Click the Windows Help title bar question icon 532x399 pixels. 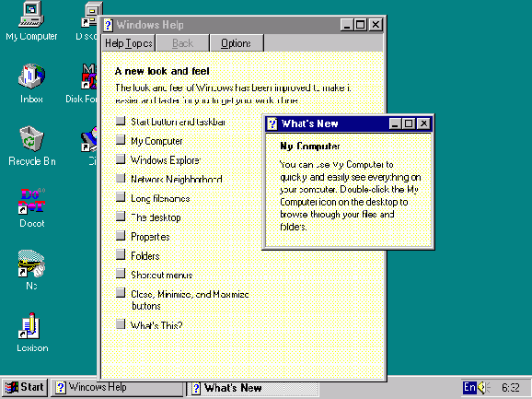(109, 25)
